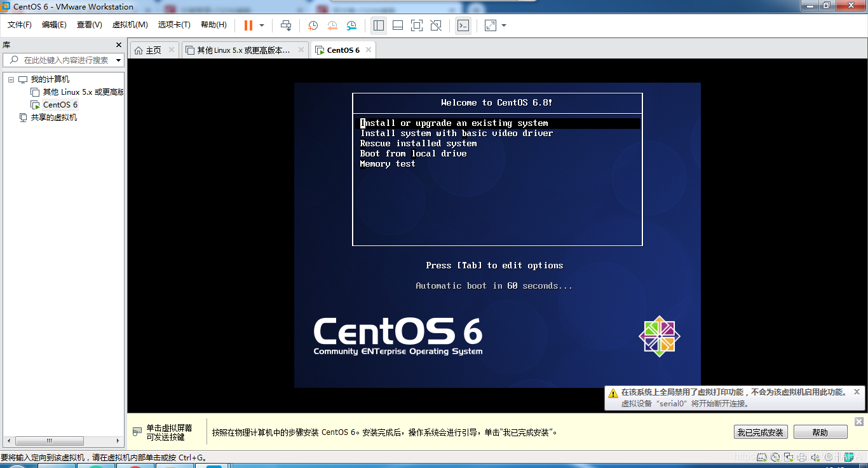The image size is (868, 468).
Task: Select 'Install system with basic video driver'
Action: [456, 134]
